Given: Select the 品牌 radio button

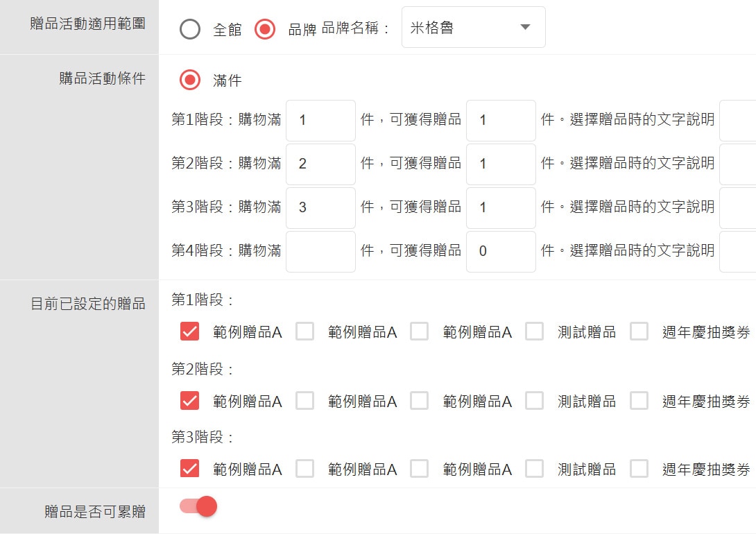Looking at the screenshot, I should click(x=264, y=28).
